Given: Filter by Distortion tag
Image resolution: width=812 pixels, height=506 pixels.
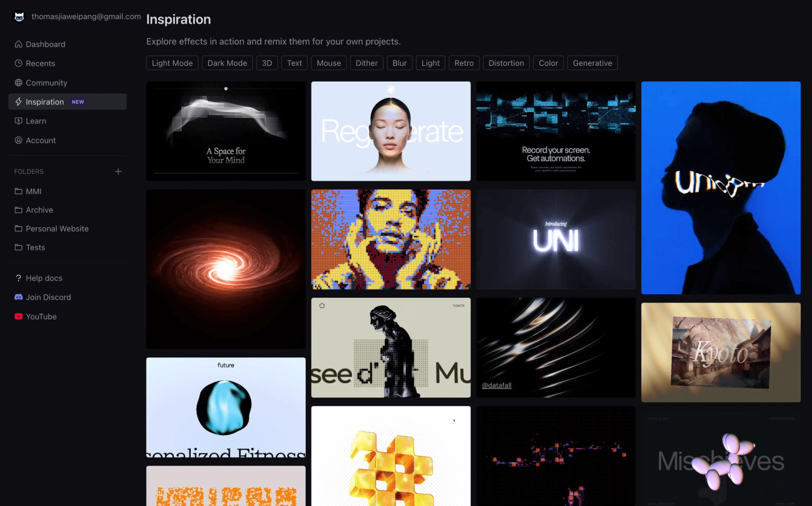Looking at the screenshot, I should tap(506, 63).
